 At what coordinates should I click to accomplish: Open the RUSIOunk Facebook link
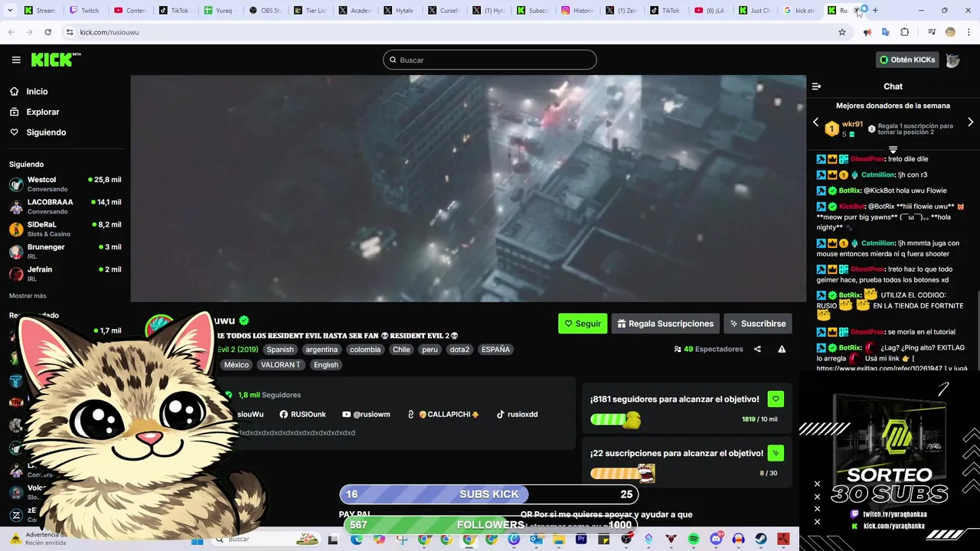(x=302, y=414)
